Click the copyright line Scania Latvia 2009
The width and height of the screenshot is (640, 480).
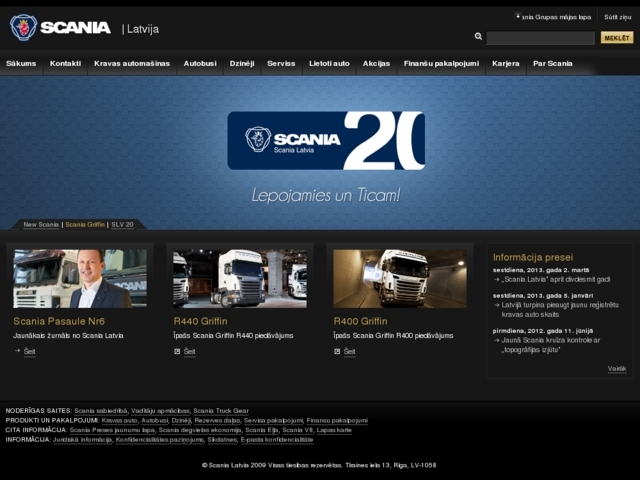click(x=319, y=465)
